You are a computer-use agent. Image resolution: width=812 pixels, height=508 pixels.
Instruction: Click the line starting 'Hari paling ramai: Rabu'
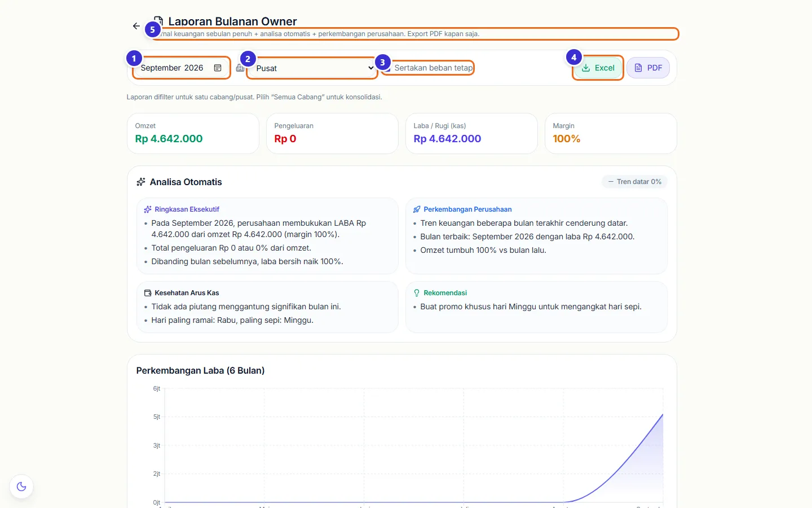pos(232,320)
